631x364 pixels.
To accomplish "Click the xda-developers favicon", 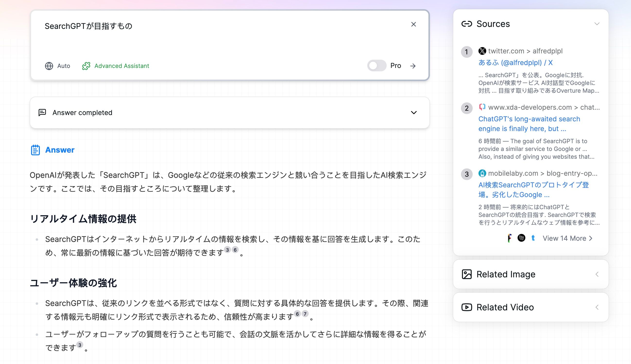I will pos(482,107).
